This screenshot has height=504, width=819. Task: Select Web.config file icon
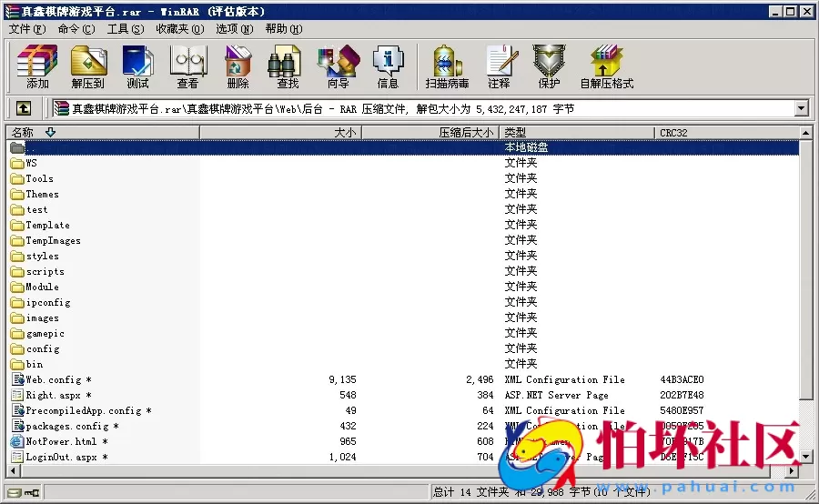pyautogui.click(x=18, y=379)
